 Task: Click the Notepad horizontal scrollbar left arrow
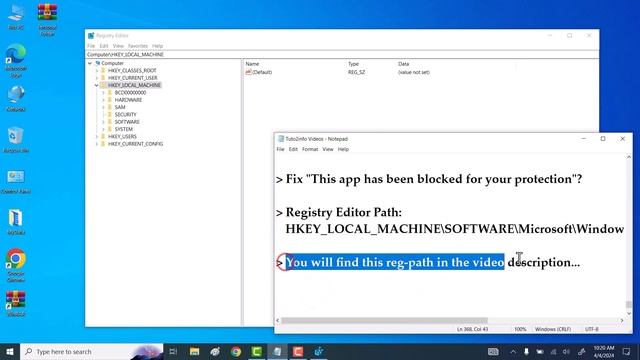(x=278, y=321)
